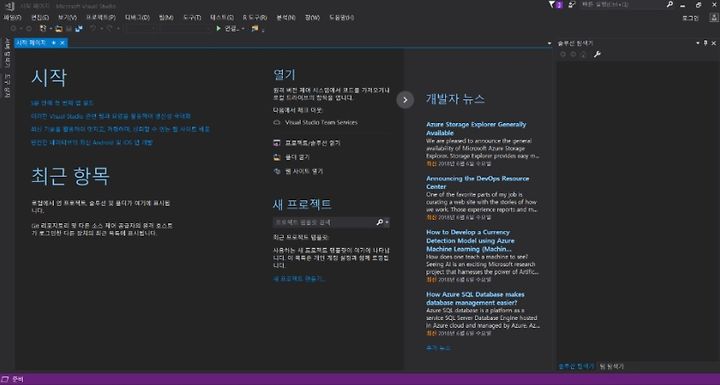Click the Save All toolbar icon
This screenshot has width=720, height=385.
(x=79, y=28)
